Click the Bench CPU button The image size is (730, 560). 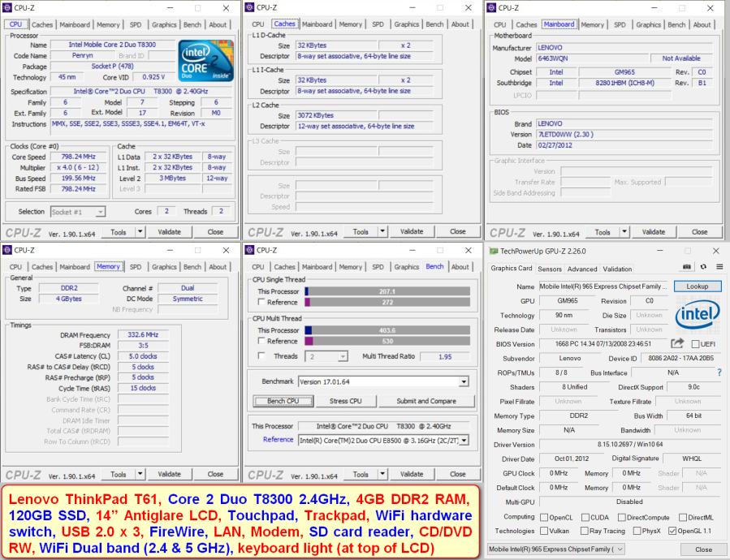pos(283,401)
